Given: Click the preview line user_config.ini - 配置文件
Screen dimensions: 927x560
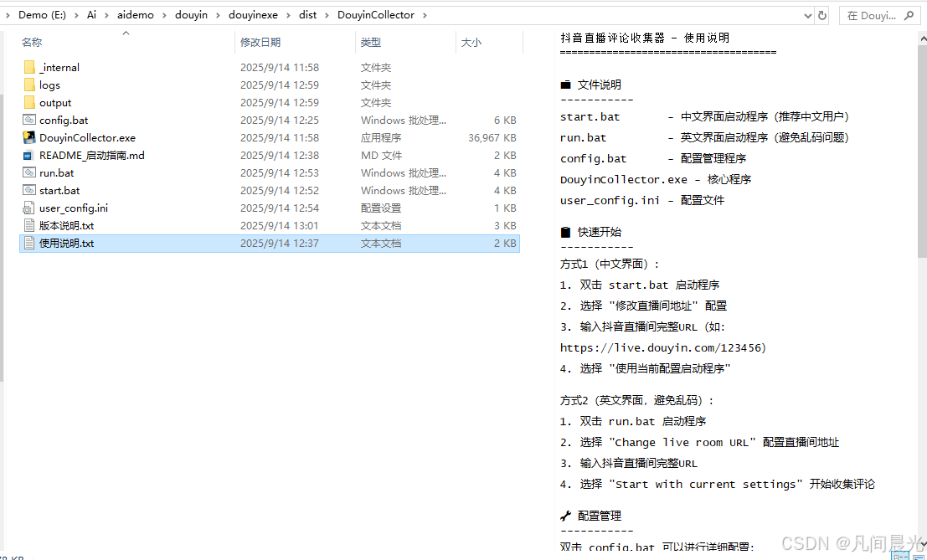Looking at the screenshot, I should click(642, 200).
